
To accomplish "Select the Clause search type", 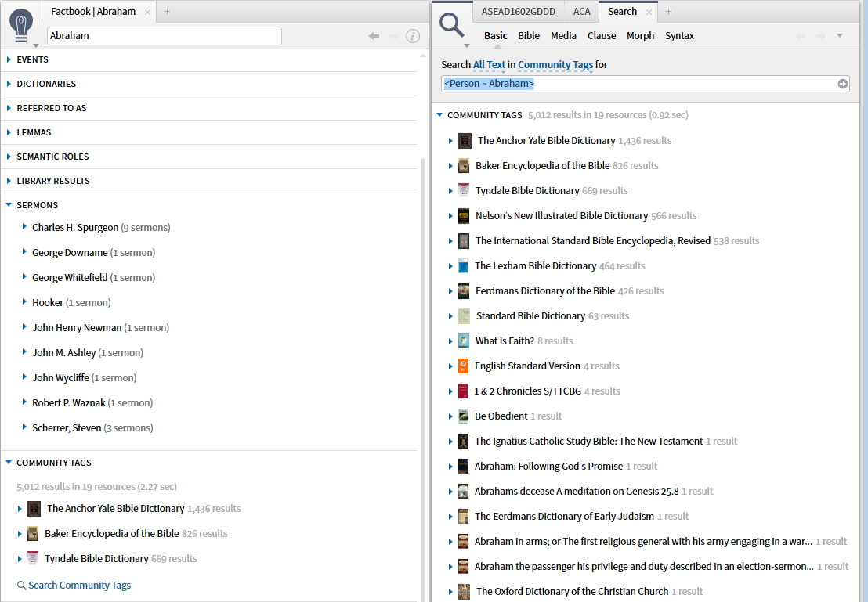I will tap(602, 36).
